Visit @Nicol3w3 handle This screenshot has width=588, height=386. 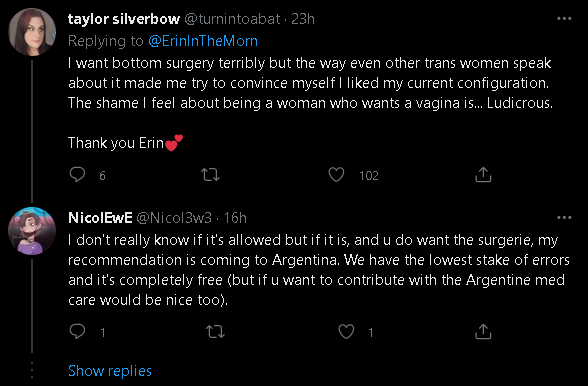coord(174,218)
